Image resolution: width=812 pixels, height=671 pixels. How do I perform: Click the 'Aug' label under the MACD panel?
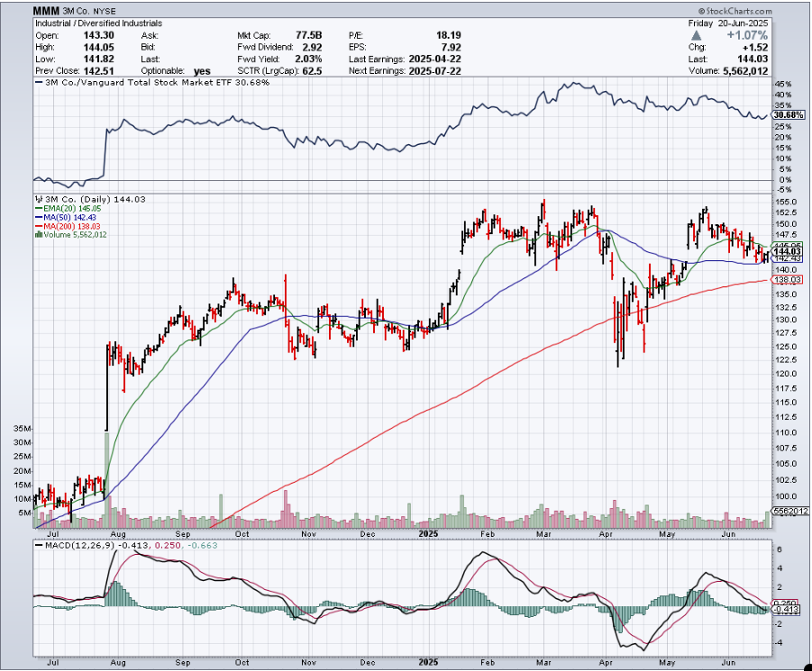[x=117, y=662]
